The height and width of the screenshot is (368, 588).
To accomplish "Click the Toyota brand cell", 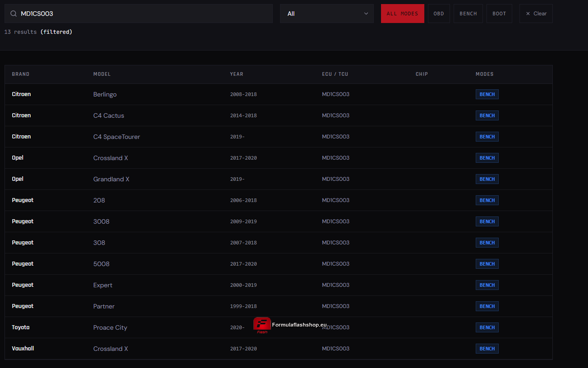I will (x=21, y=327).
